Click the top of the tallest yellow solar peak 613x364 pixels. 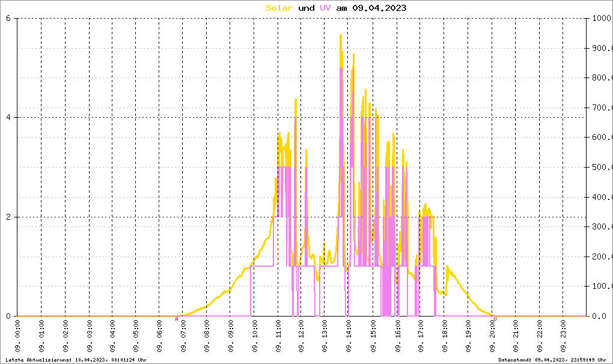tap(341, 35)
